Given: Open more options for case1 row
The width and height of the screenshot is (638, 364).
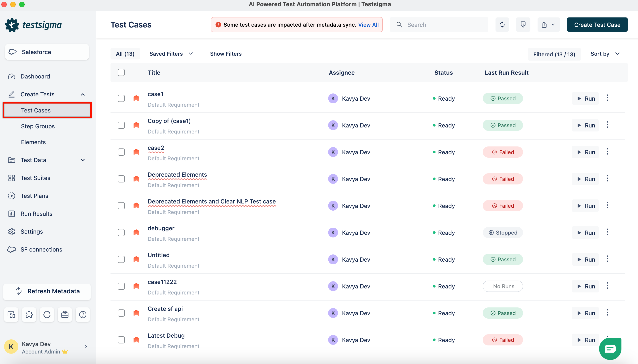Looking at the screenshot, I should [x=607, y=98].
